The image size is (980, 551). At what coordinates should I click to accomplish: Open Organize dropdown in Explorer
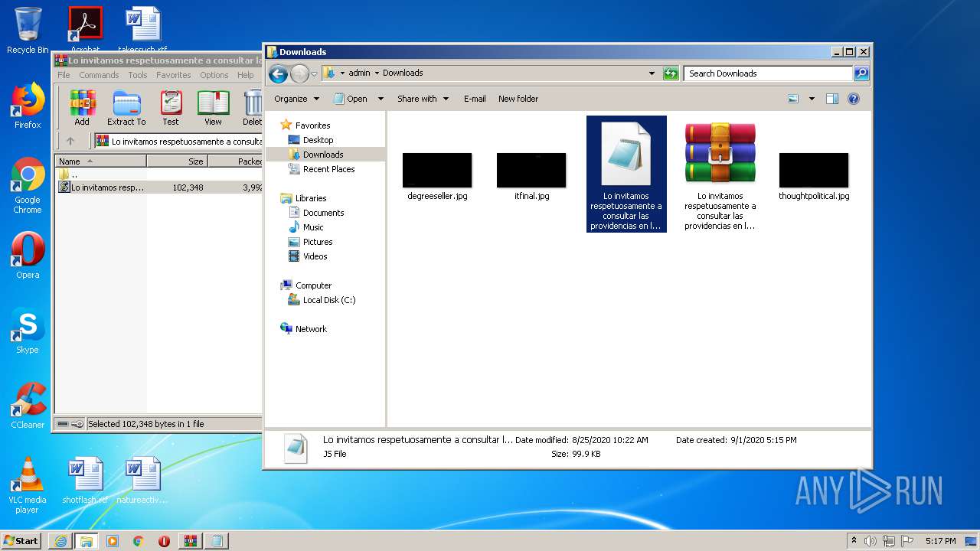(x=296, y=99)
